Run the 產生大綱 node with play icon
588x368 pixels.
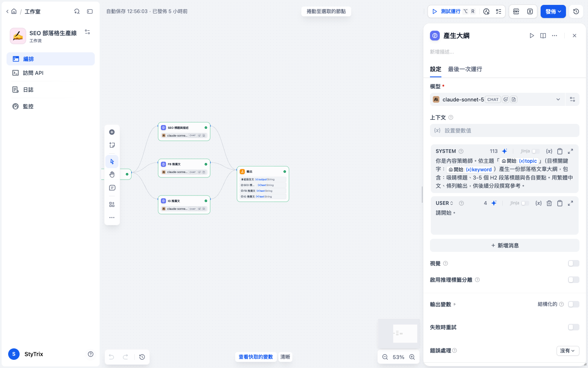coord(532,36)
